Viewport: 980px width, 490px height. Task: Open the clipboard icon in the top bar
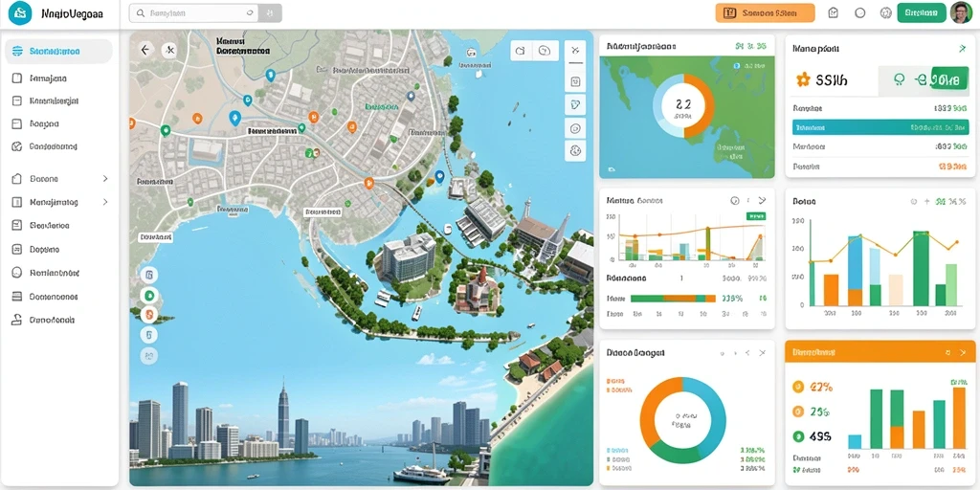(x=833, y=12)
